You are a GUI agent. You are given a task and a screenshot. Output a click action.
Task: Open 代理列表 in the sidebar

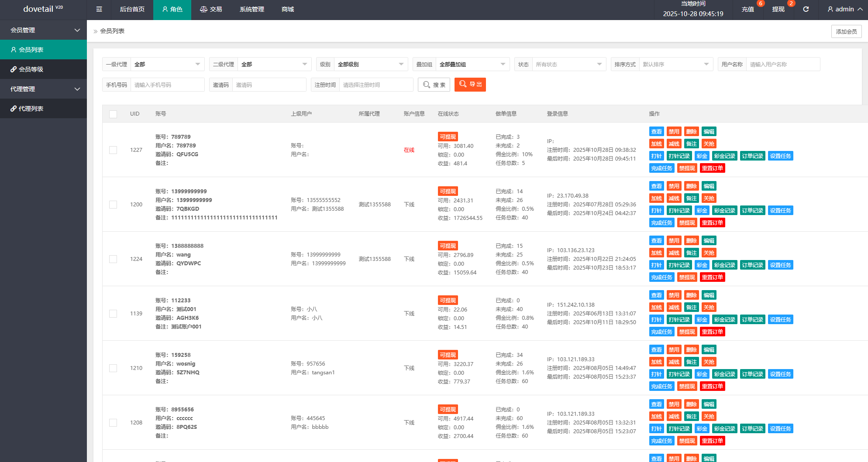43,109
